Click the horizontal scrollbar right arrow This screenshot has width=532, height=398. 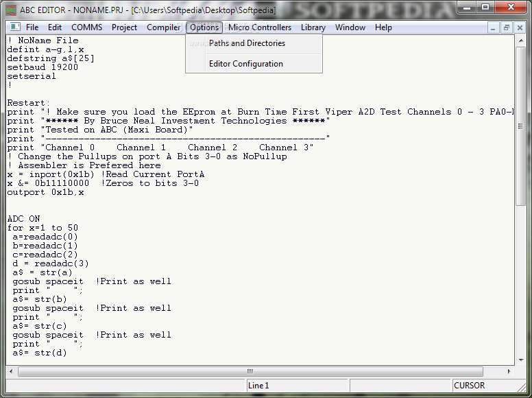point(509,371)
